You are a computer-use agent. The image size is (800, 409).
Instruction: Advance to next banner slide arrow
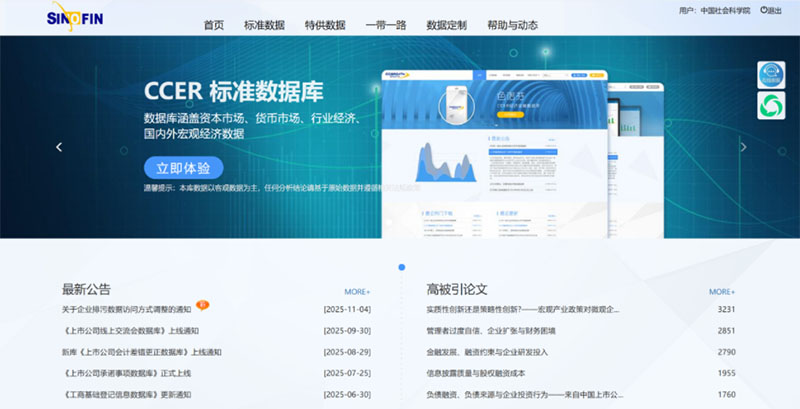point(742,147)
